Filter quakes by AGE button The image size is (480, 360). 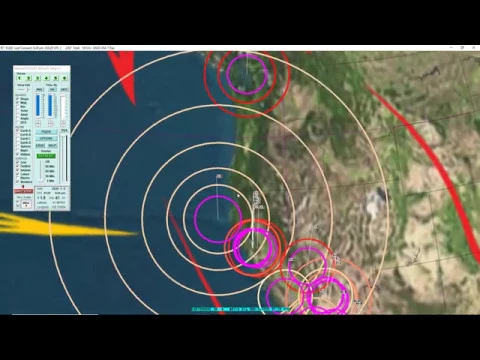click(52, 89)
